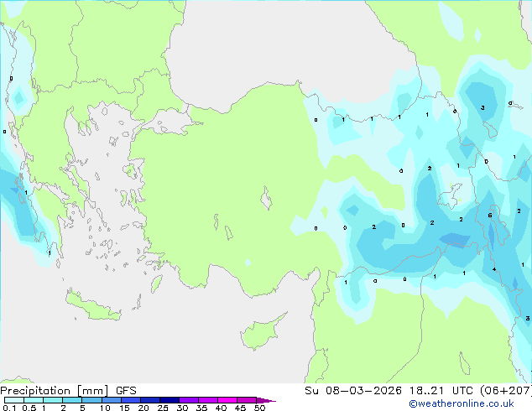Image resolution: width=532 pixels, height=411 pixels.
Task: Select the 0.1–0.5 mm legend swatch
Action: pyautogui.click(x=14, y=400)
